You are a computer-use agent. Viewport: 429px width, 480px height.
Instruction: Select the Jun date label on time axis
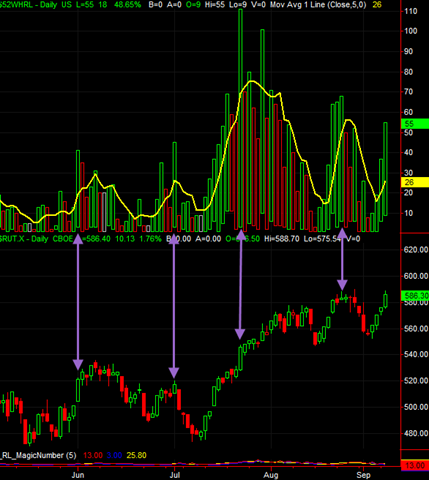78,475
